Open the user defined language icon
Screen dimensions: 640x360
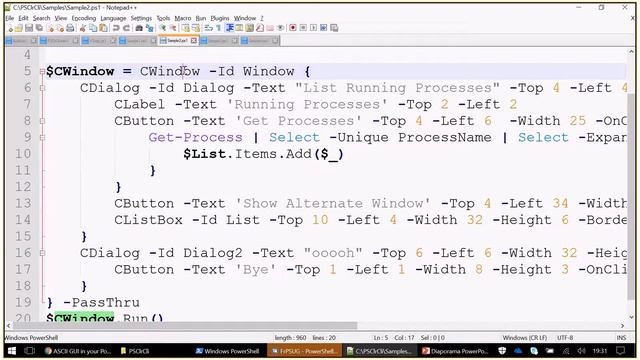tap(240, 28)
